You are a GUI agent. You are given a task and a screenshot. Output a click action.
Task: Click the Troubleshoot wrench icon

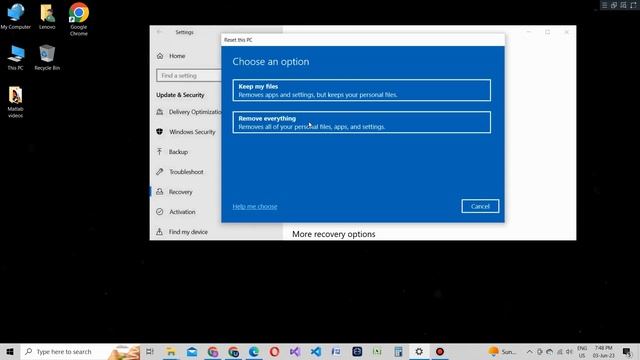pyautogui.click(x=160, y=172)
